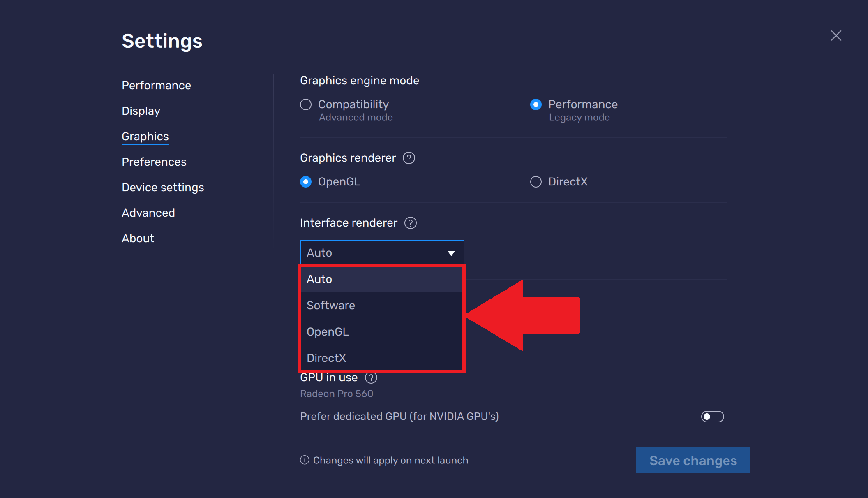Click the Advanced settings section icon
Screen dimensions: 868x498
pos(148,213)
